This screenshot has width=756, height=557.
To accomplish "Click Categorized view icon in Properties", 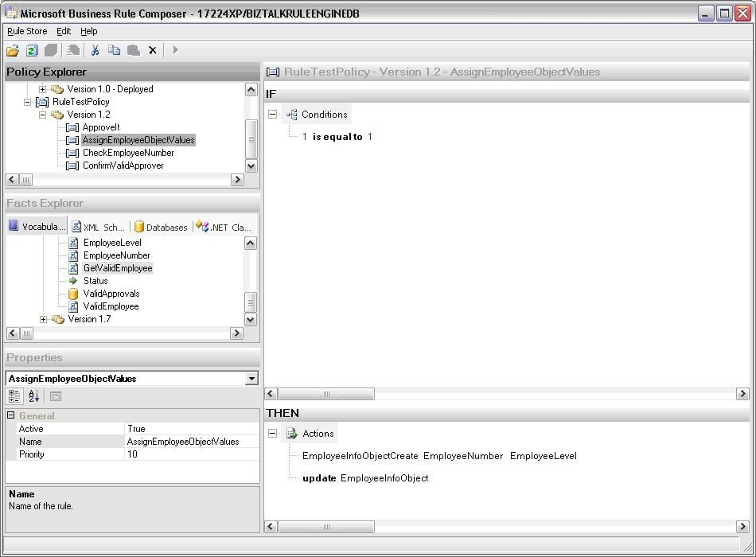I will pos(14,396).
